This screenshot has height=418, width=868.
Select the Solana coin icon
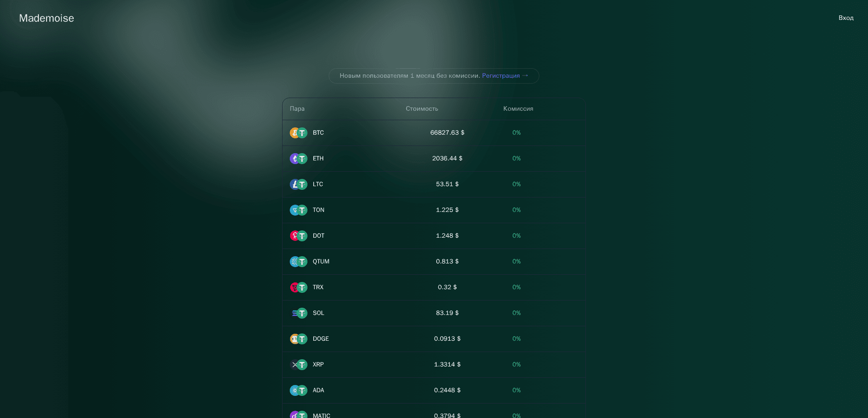point(298,313)
